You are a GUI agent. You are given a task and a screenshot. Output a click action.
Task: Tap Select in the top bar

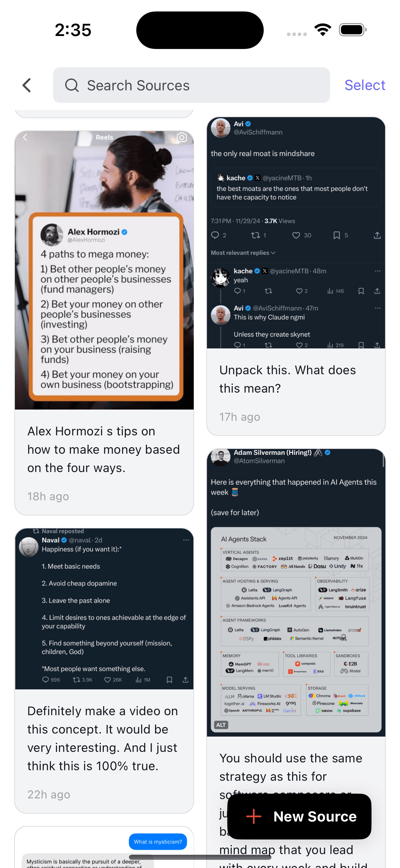[365, 85]
